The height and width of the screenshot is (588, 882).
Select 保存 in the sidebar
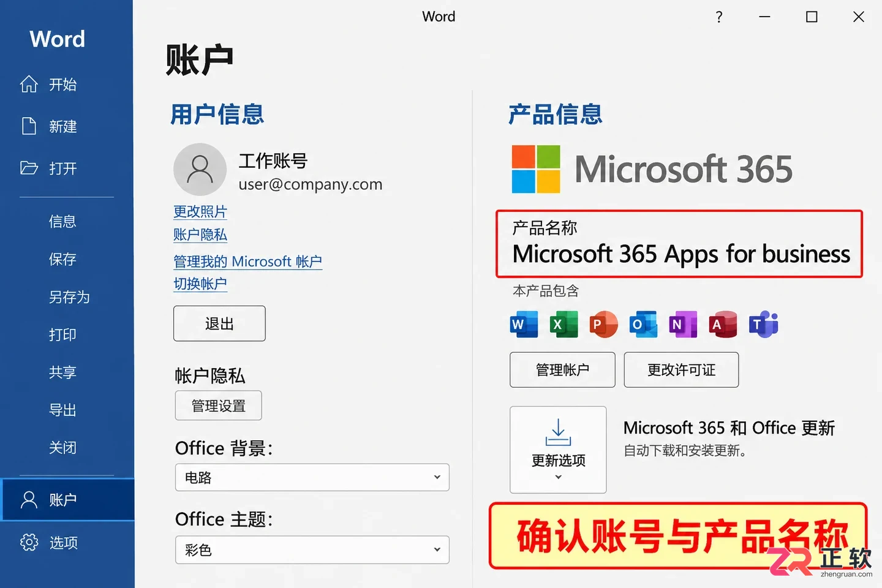point(62,259)
